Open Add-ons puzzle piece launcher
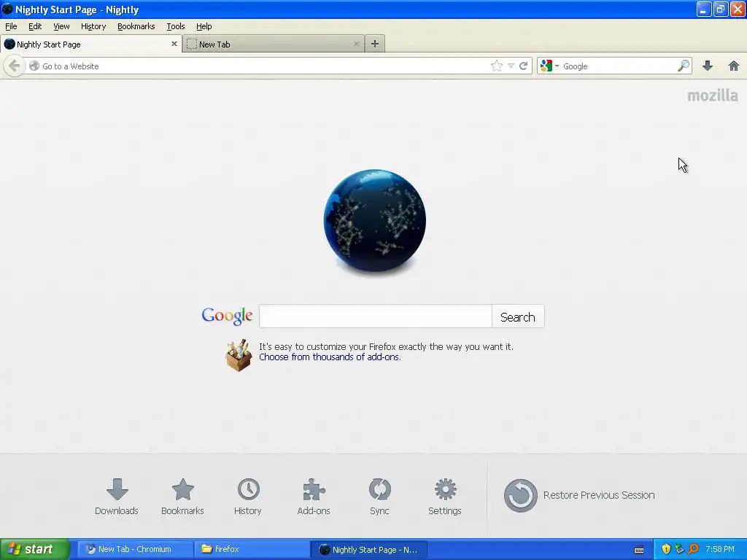 [314, 497]
